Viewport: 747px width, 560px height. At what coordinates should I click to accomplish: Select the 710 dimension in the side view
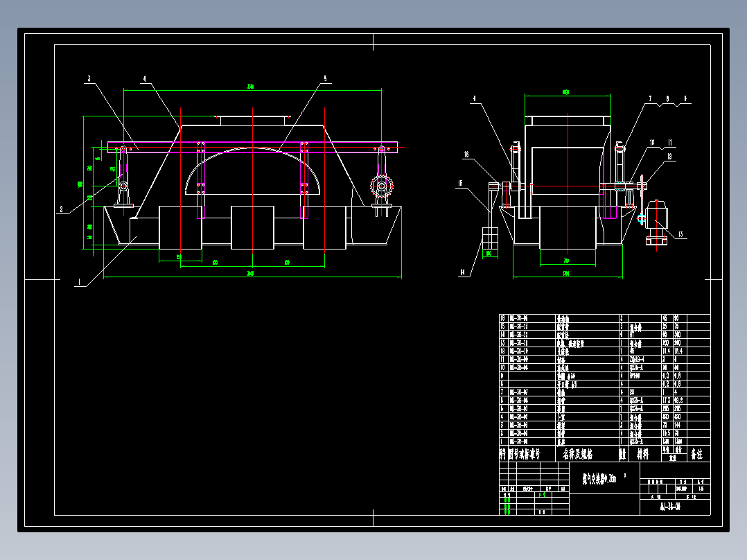pyautogui.click(x=566, y=261)
